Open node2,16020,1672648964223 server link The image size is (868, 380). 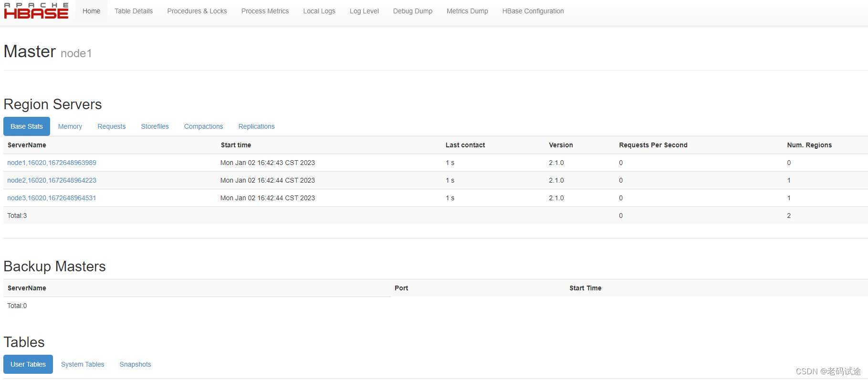pos(52,180)
